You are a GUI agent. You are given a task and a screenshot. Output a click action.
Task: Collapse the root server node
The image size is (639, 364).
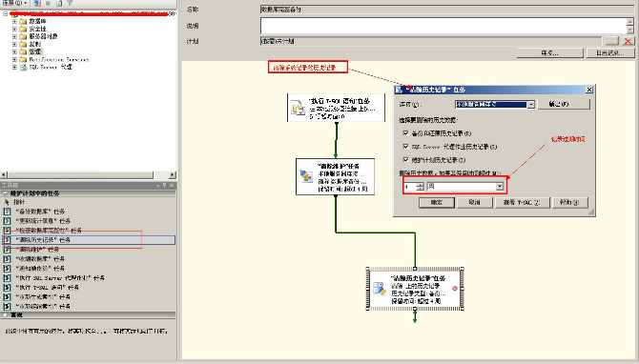tap(6, 14)
